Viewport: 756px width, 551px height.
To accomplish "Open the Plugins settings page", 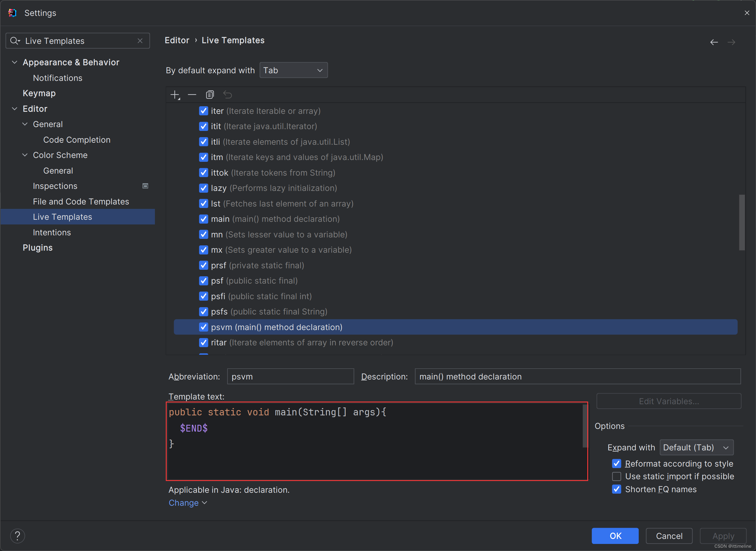I will pyautogui.click(x=38, y=248).
